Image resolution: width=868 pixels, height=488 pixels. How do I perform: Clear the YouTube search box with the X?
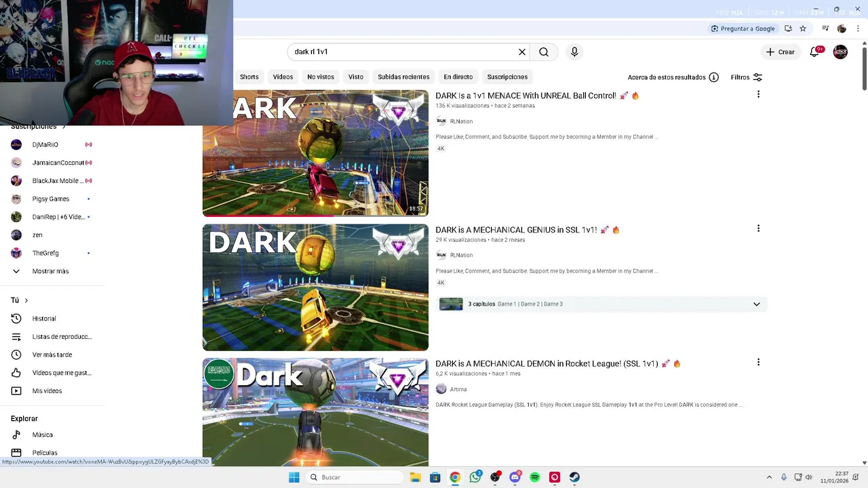522,52
